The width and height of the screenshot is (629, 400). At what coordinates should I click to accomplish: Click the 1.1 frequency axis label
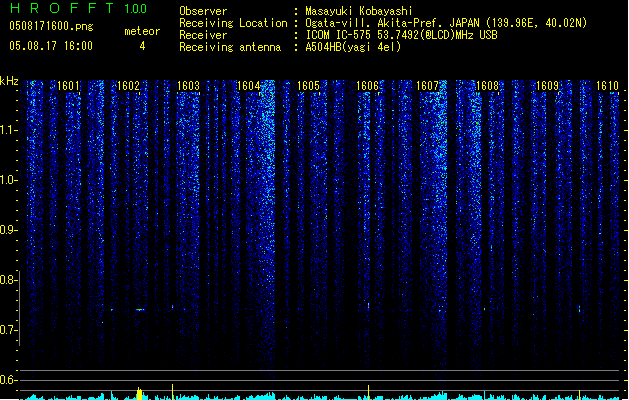point(7,130)
